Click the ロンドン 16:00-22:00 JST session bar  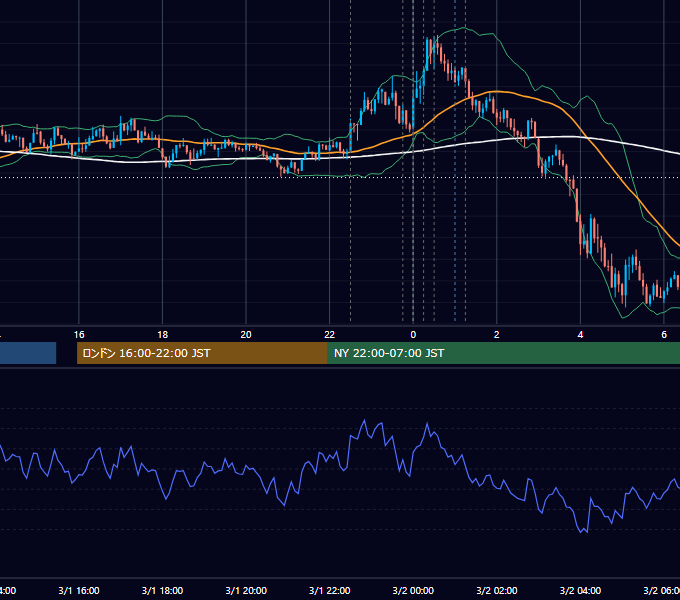202,353
